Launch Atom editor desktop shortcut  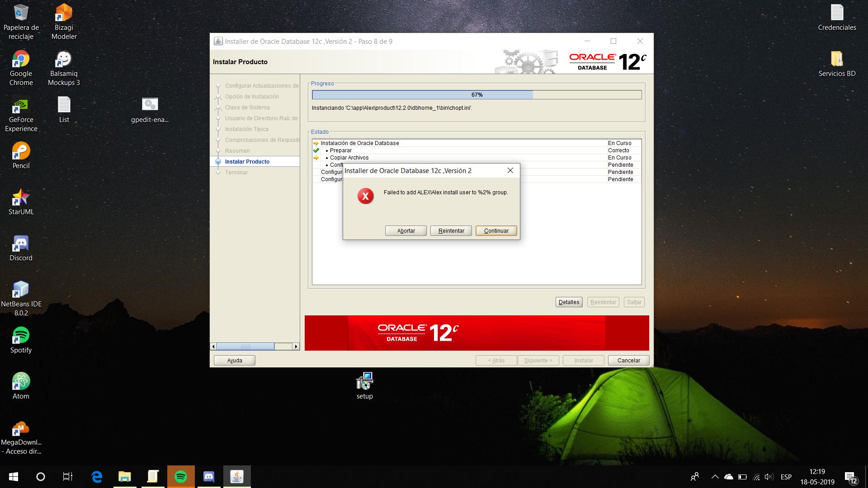click(x=21, y=386)
